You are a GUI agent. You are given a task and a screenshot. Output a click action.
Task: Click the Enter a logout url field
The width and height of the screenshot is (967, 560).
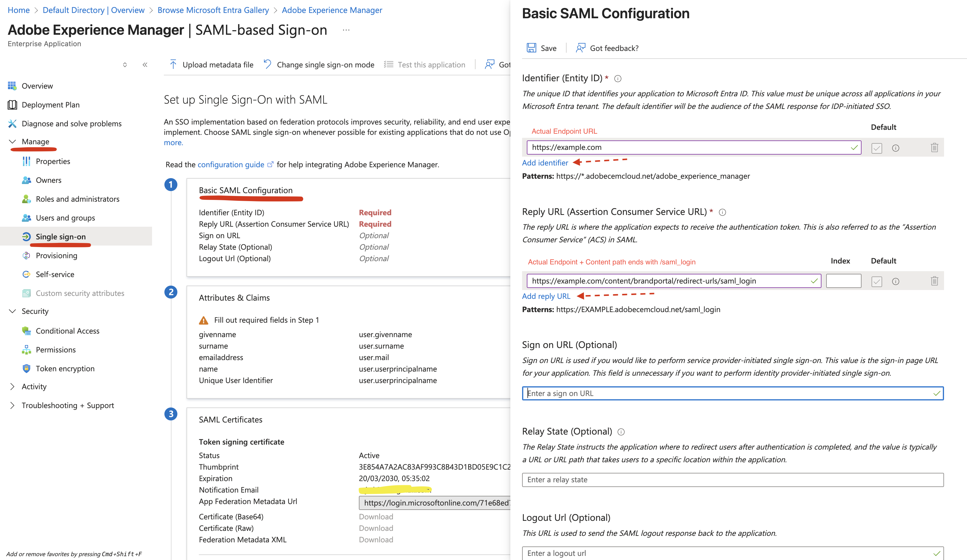pos(732,553)
